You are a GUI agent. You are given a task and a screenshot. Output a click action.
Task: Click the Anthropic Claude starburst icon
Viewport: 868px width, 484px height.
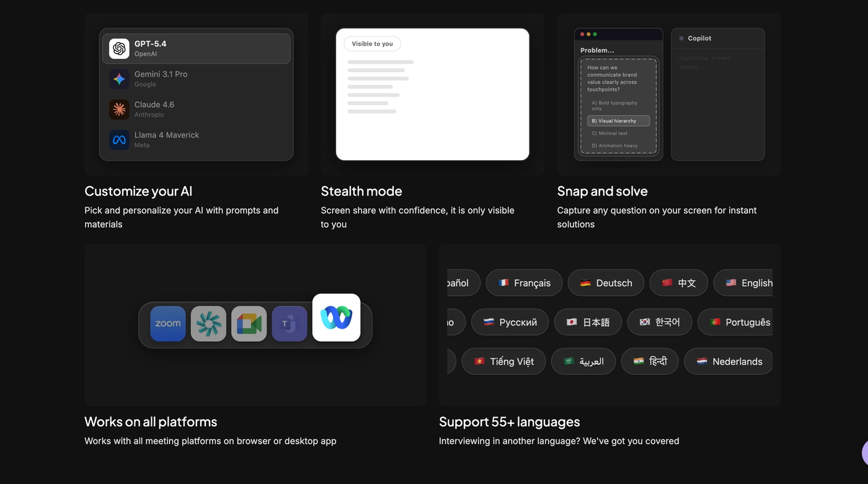[x=119, y=110]
